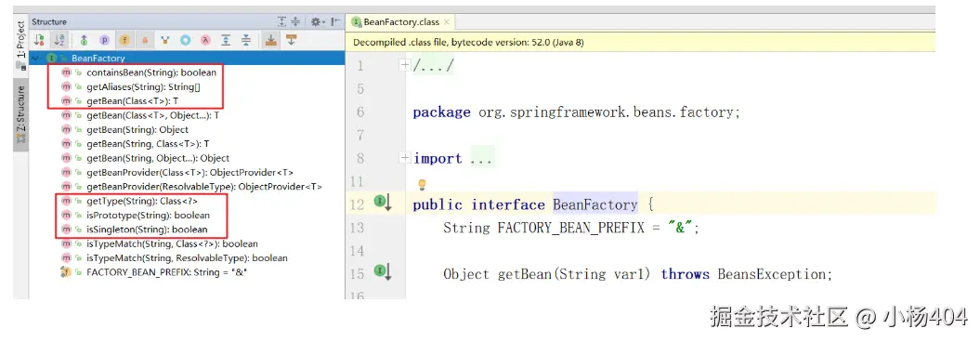The width and height of the screenshot is (980, 342).
Task: Click line number 6 in the gutter
Action: pos(360,112)
